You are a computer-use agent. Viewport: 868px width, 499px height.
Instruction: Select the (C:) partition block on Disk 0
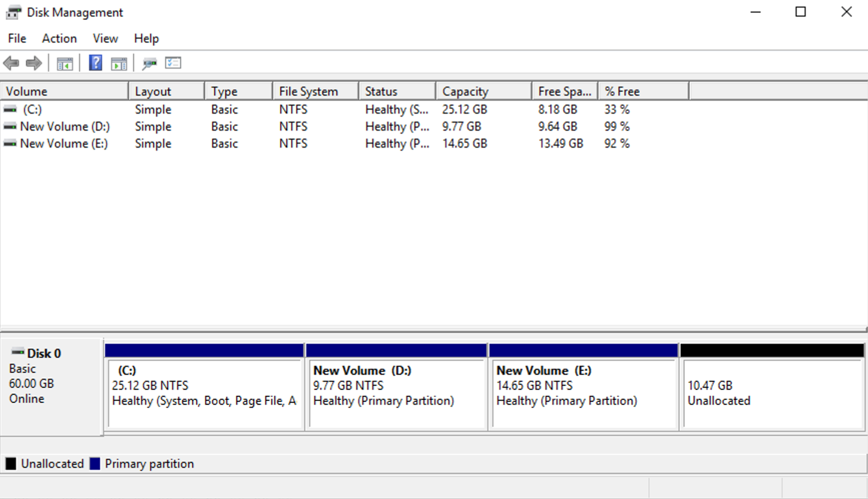click(x=204, y=387)
